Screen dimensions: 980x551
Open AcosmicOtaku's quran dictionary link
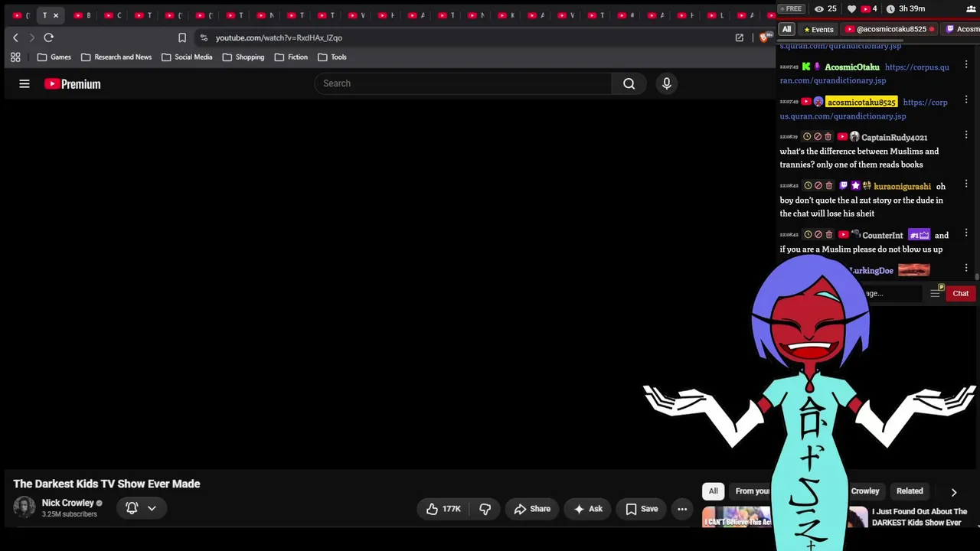(864, 74)
